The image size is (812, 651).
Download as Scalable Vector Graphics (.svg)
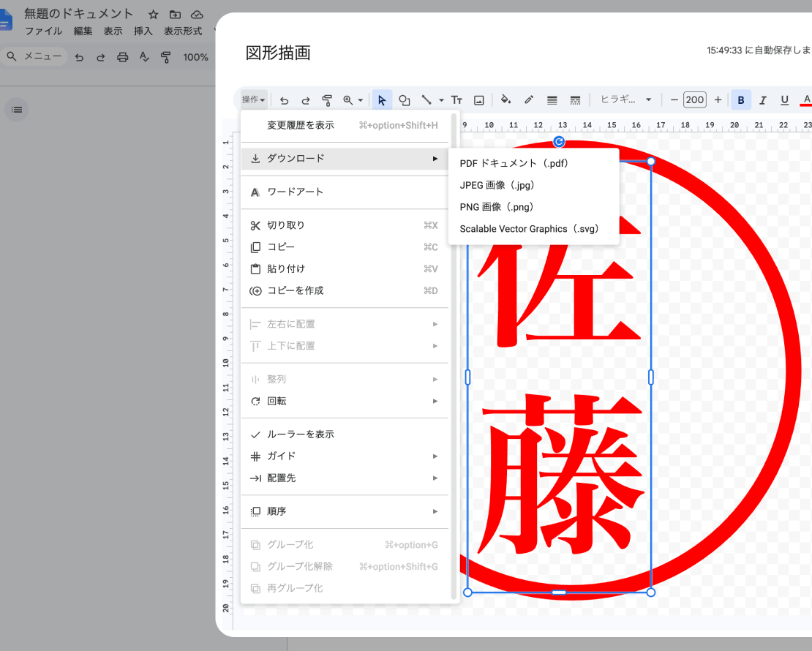[x=534, y=228]
